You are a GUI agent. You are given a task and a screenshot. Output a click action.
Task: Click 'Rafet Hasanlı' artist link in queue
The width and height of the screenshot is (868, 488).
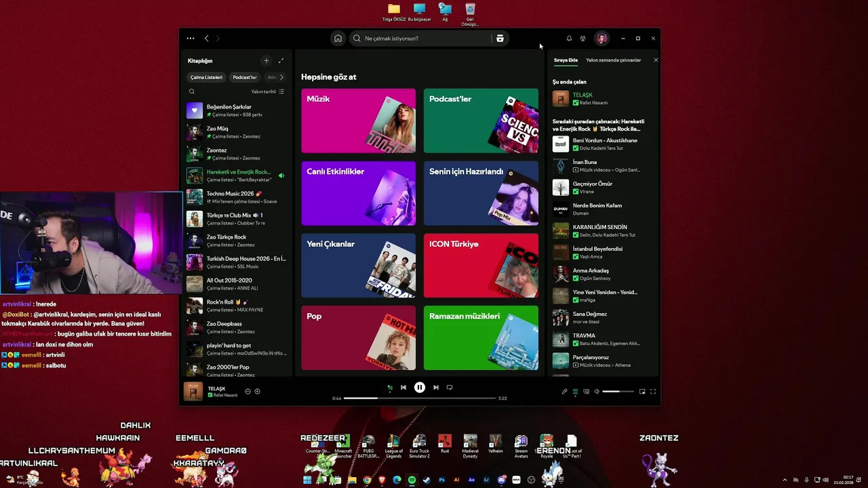(x=593, y=103)
